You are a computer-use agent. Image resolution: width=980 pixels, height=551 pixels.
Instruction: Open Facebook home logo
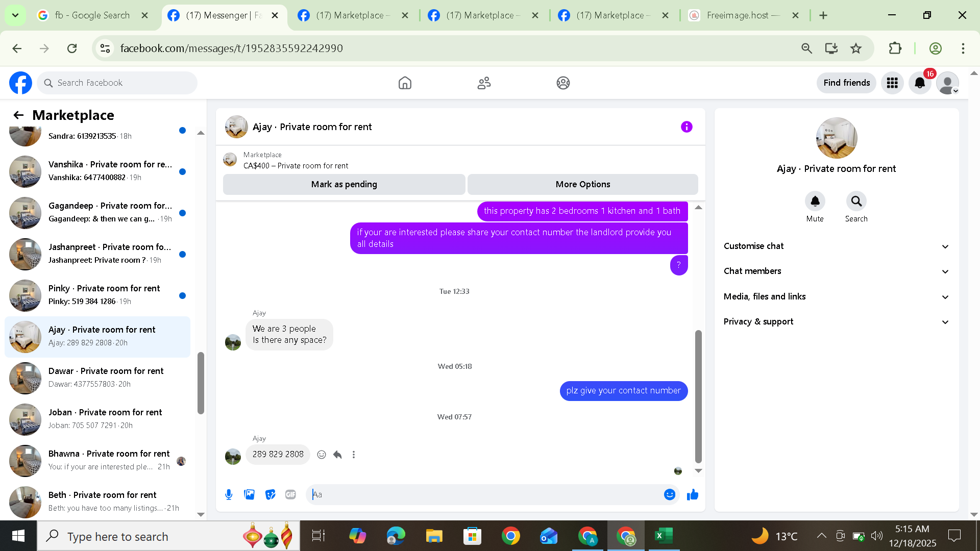pos(20,83)
